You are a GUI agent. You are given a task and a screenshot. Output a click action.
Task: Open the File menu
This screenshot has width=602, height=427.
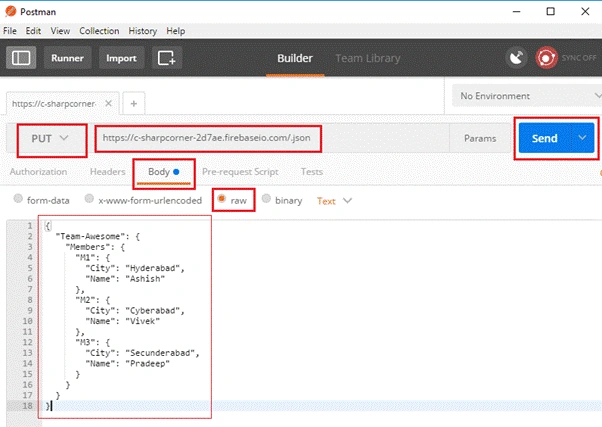pos(10,31)
